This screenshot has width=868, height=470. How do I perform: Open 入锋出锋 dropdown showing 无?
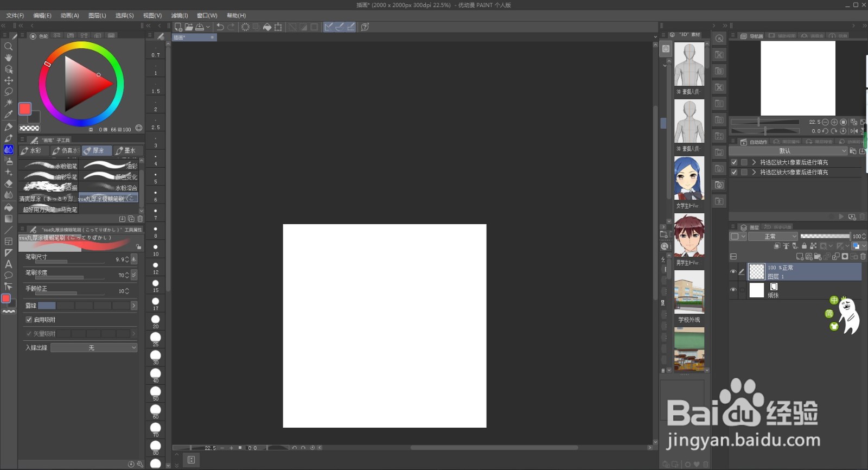pyautogui.click(x=94, y=347)
